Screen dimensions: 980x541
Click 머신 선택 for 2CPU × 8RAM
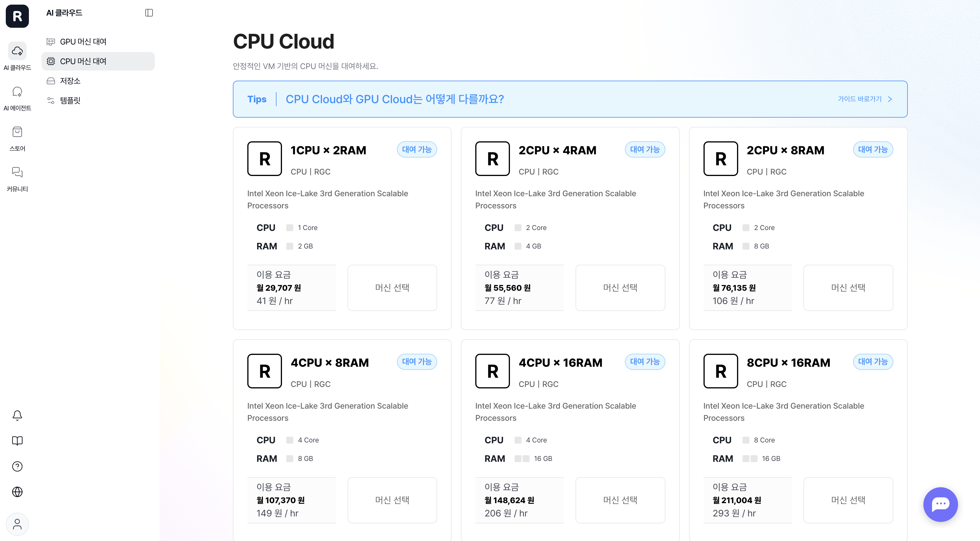(x=848, y=288)
